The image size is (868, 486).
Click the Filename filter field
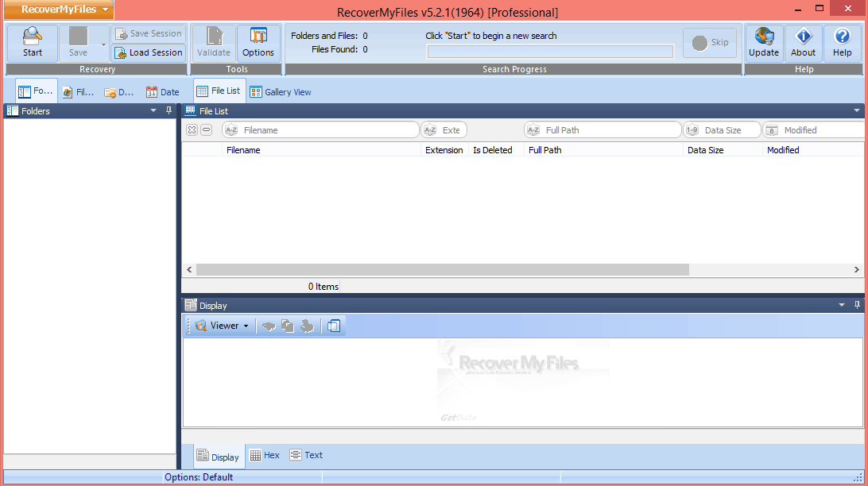point(320,130)
